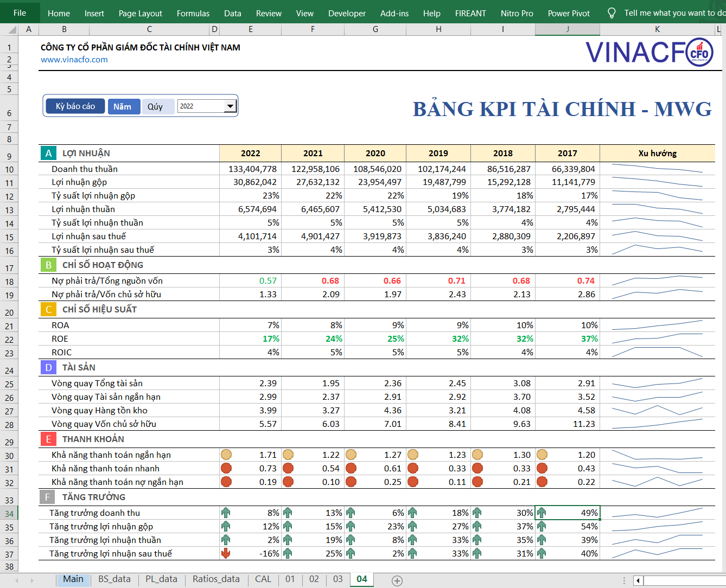Screen dimensions: 726x588
Task: Click the add new sheet plus icon
Action: tap(397, 580)
